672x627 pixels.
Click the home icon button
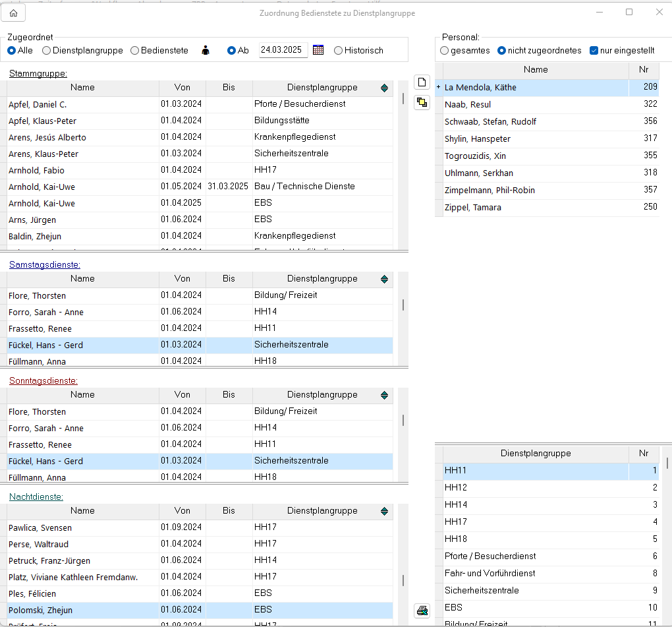13,13
